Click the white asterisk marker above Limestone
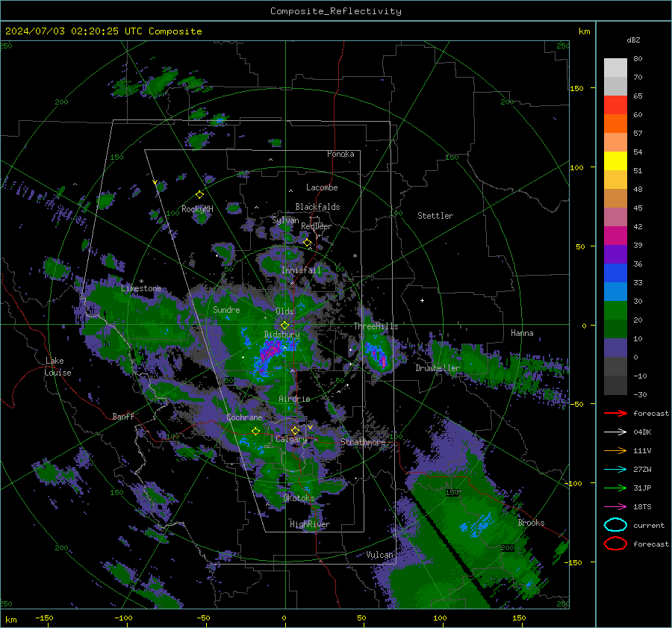672x628 pixels. point(141,282)
